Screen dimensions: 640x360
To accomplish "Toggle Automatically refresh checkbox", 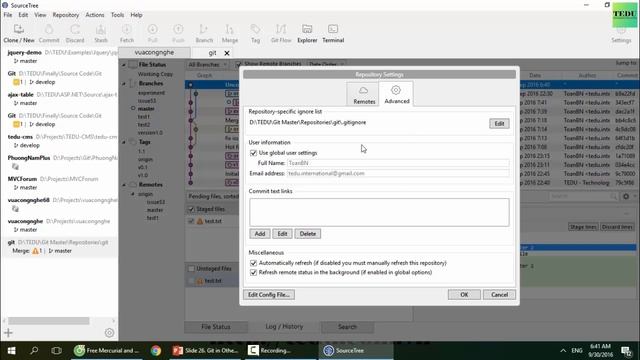I will coord(253,263).
